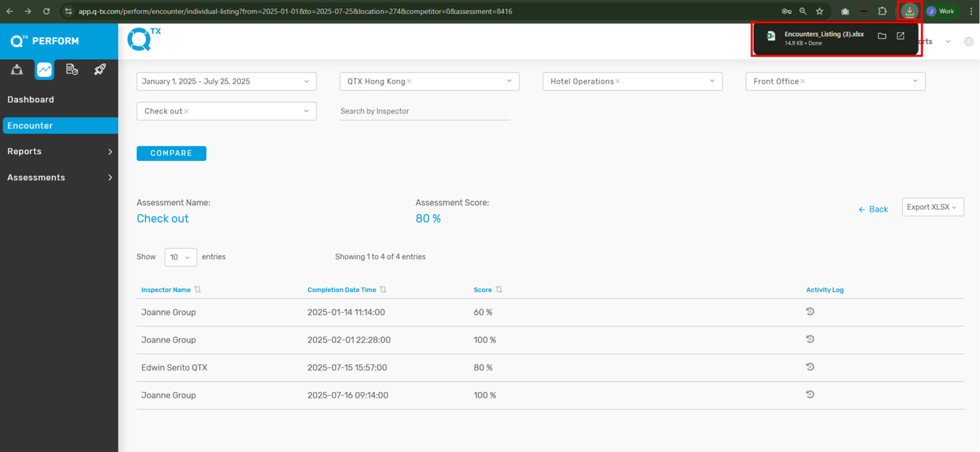980x452 pixels.
Task: View activity log for Edwin Serito QTX
Action: coord(810,367)
